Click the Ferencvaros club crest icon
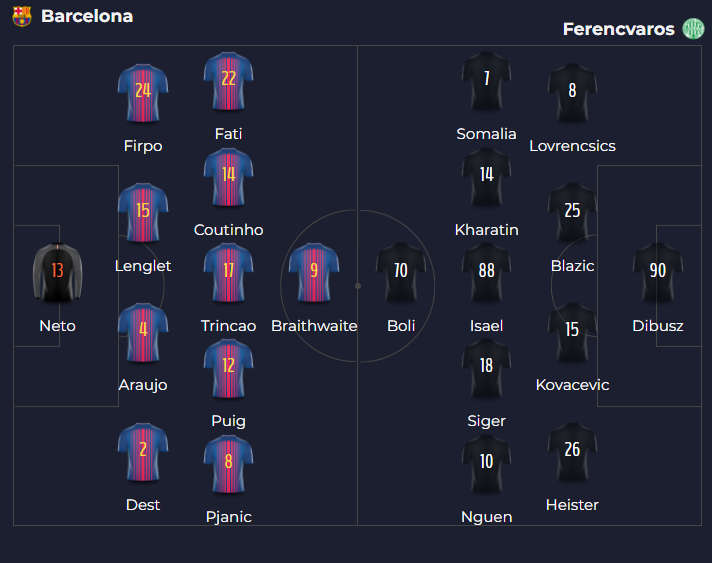712x563 pixels. coord(693,29)
